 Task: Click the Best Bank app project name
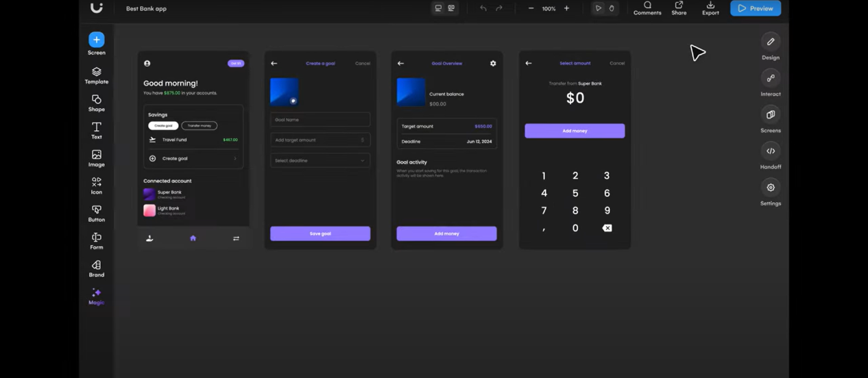tap(146, 9)
